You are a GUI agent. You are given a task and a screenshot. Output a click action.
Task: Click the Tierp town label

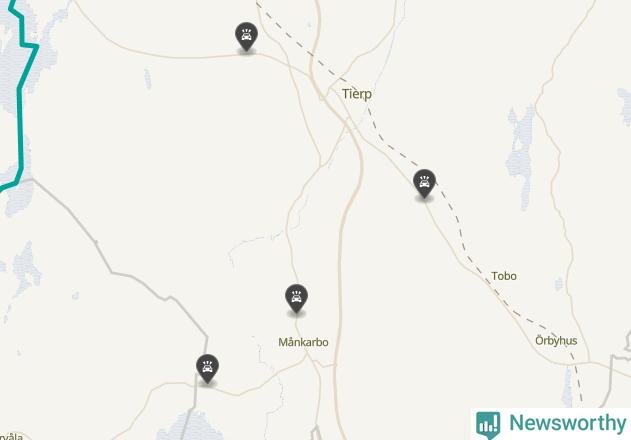(357, 94)
